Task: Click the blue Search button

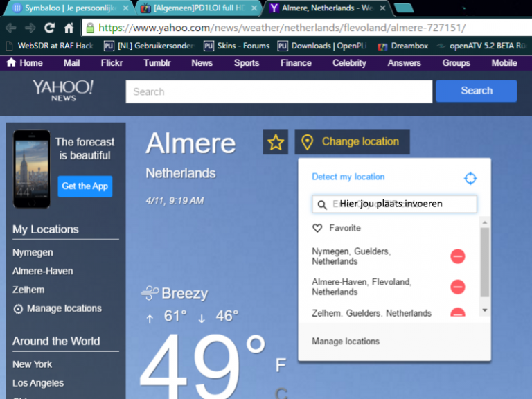Action: (477, 91)
